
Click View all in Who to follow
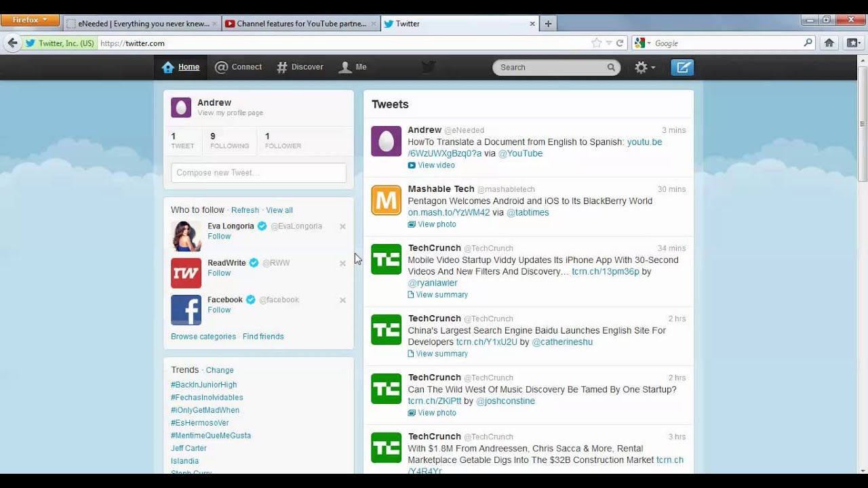(279, 210)
